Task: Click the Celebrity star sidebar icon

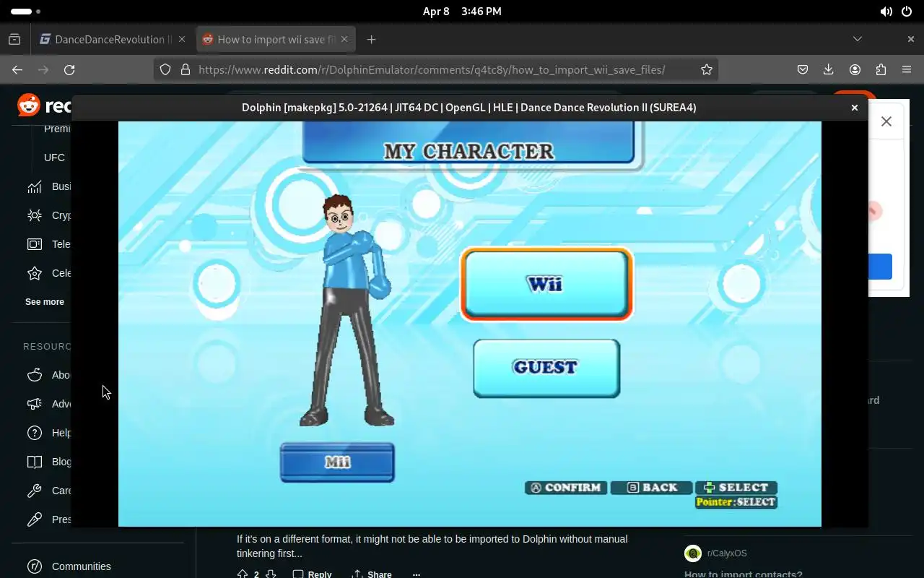Action: pyautogui.click(x=35, y=273)
